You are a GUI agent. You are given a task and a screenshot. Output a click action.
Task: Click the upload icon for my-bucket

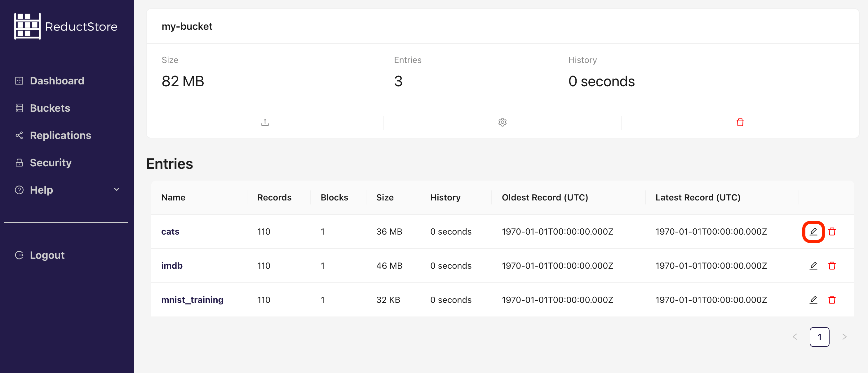[265, 122]
